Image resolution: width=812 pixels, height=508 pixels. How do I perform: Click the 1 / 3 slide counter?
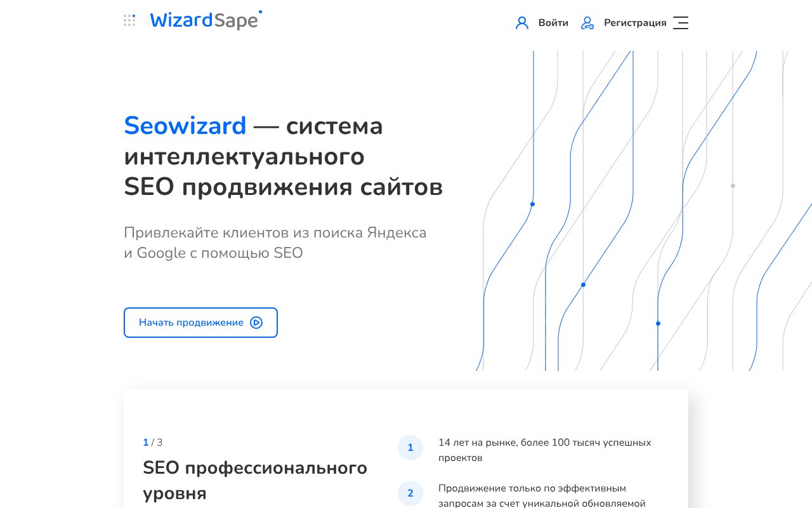click(152, 443)
